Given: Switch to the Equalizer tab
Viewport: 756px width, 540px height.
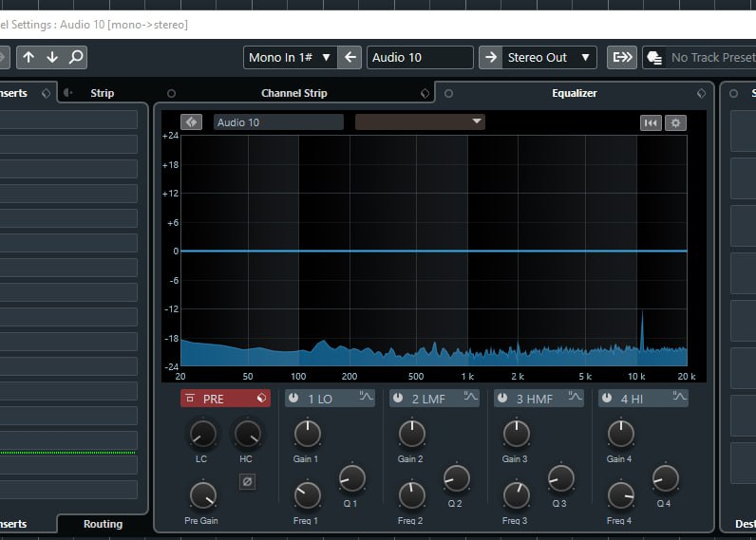Looking at the screenshot, I should click(x=575, y=93).
